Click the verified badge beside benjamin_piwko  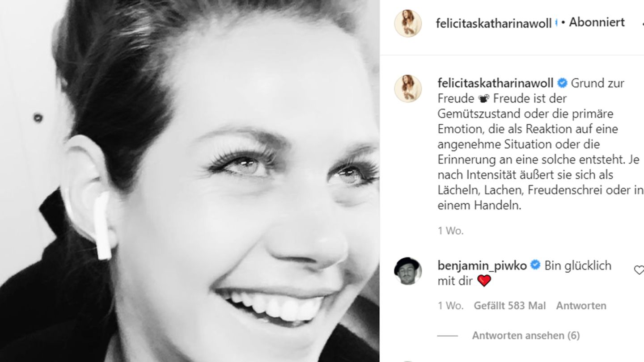coord(535,265)
